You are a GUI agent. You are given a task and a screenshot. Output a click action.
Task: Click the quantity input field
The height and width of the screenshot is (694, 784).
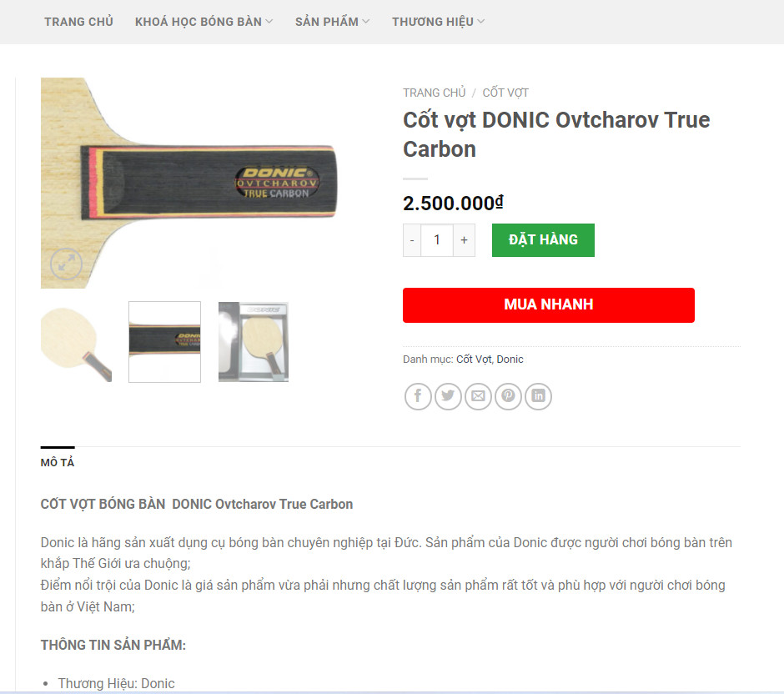(x=437, y=240)
